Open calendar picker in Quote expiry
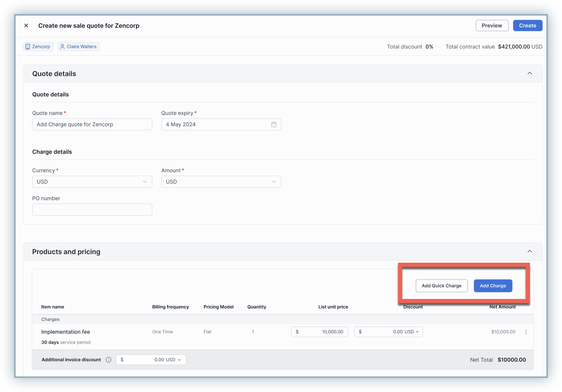Screen dimensions: 562x392 pyautogui.click(x=274, y=124)
